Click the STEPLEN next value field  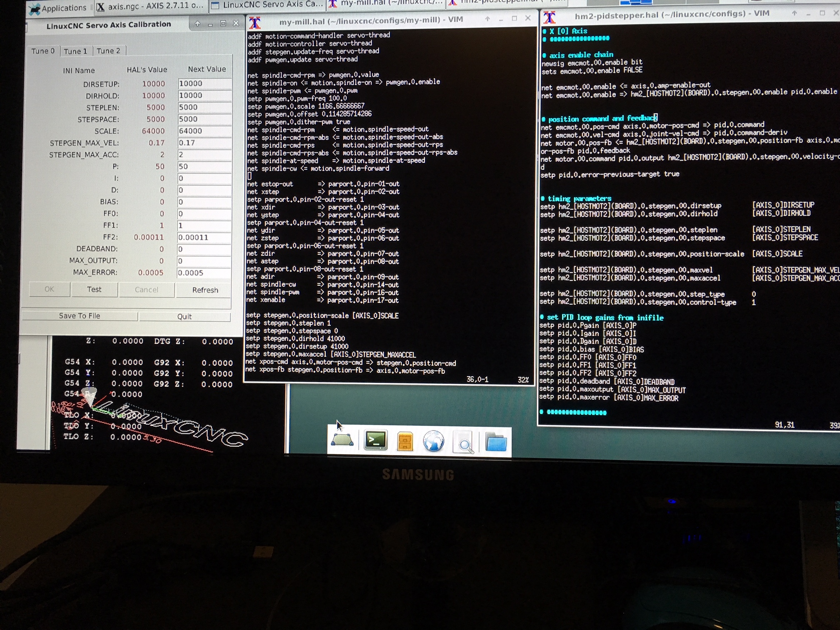(204, 107)
